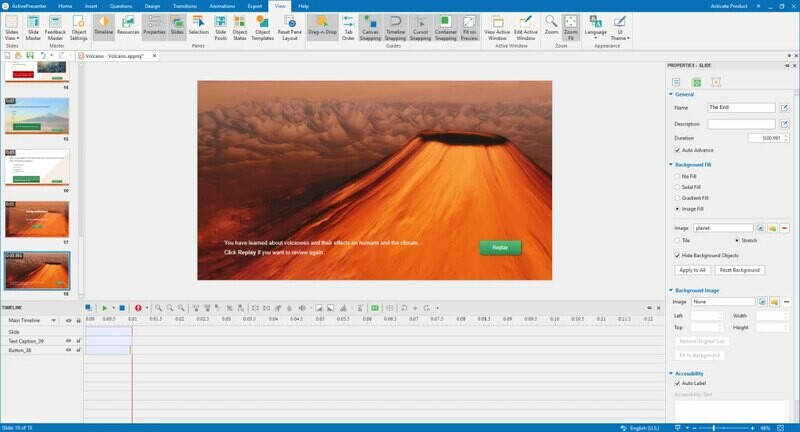Open the Object States pane

(242, 26)
